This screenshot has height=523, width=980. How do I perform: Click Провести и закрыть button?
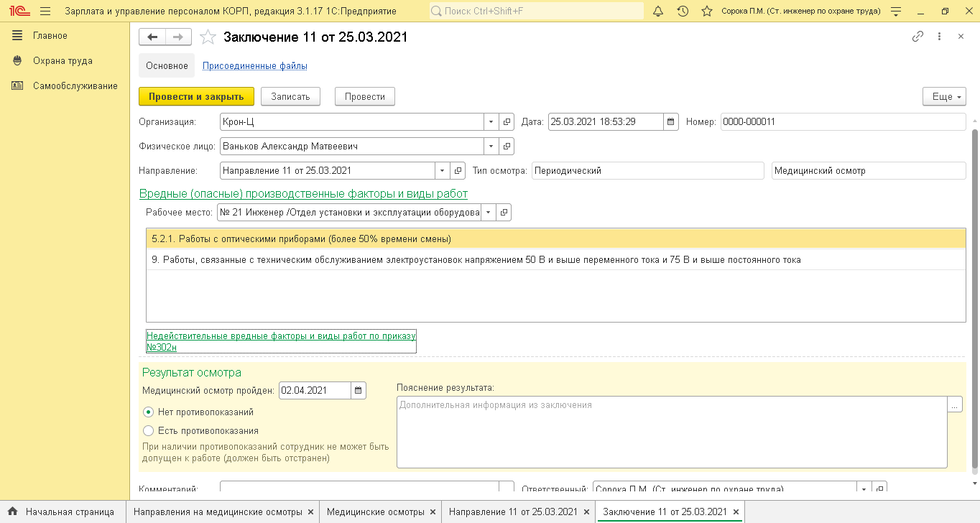(196, 97)
